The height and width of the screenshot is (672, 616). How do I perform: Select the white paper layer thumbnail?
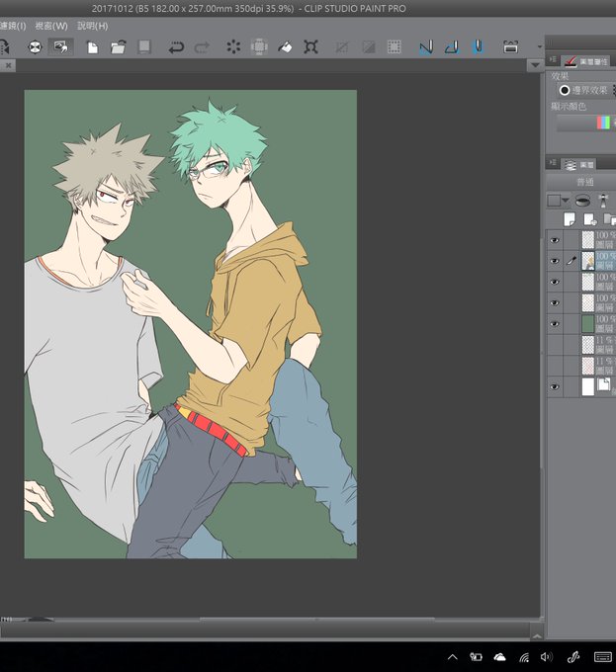tap(587, 387)
